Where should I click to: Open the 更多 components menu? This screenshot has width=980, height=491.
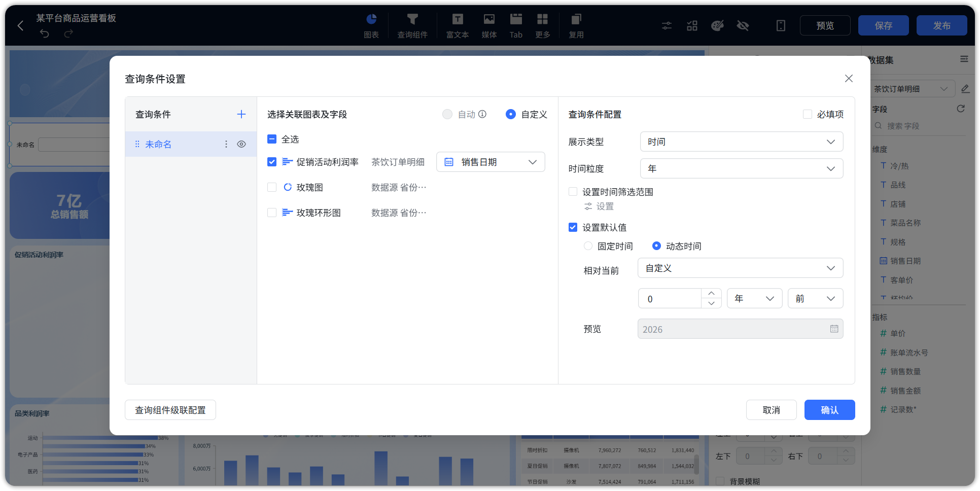pyautogui.click(x=543, y=25)
